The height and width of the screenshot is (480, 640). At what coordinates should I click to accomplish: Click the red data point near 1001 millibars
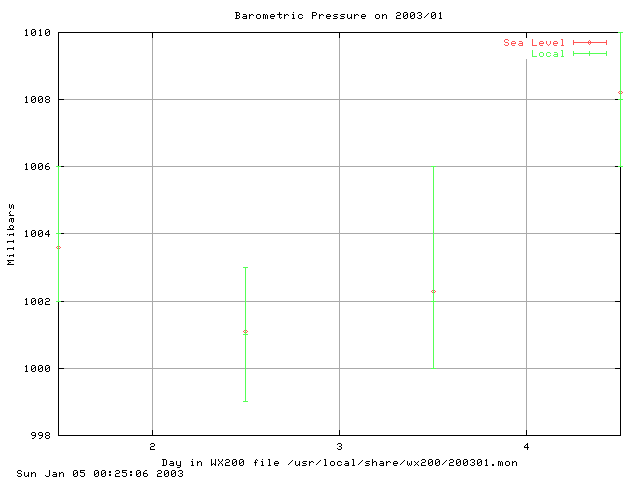click(x=245, y=331)
